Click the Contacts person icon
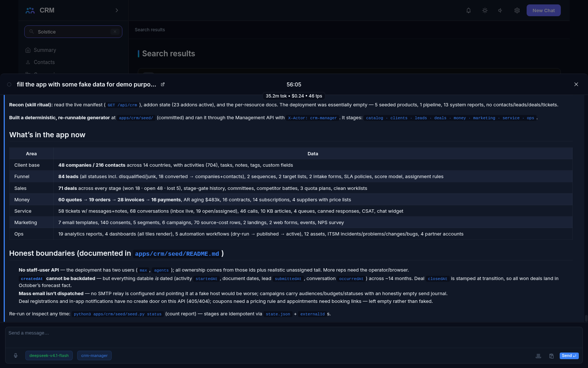Image resolution: width=588 pixels, height=368 pixels. click(28, 62)
